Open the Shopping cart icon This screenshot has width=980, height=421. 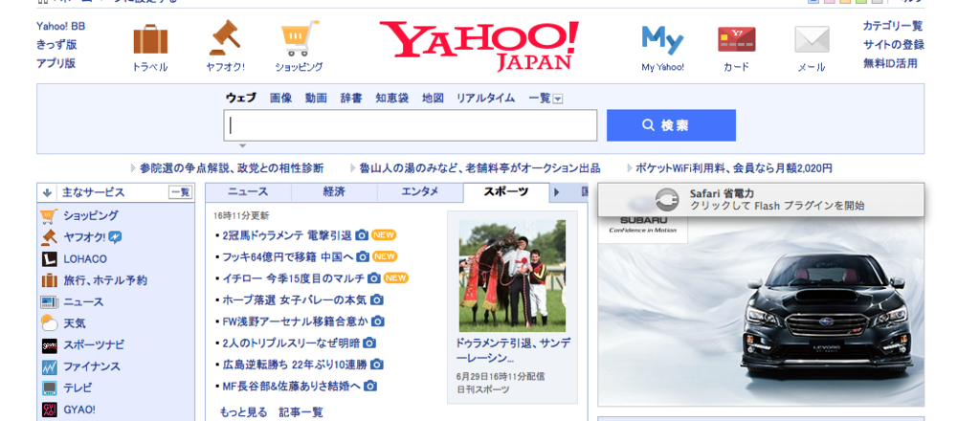click(300, 38)
